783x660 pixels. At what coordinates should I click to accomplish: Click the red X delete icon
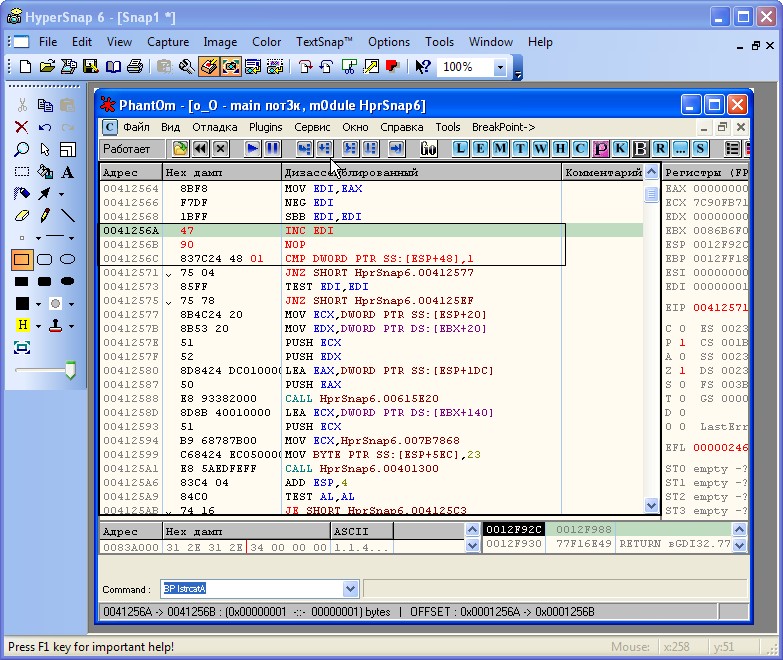tap(21, 127)
